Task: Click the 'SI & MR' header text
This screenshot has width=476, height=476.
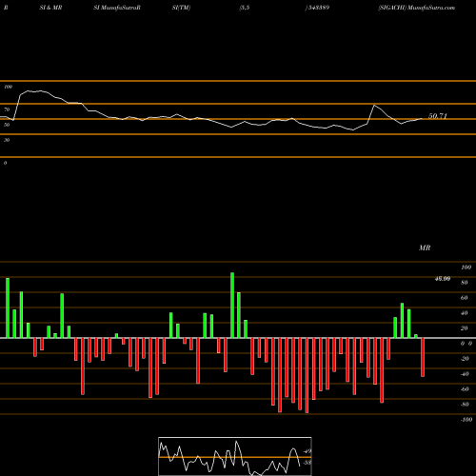Action: [x=50, y=8]
